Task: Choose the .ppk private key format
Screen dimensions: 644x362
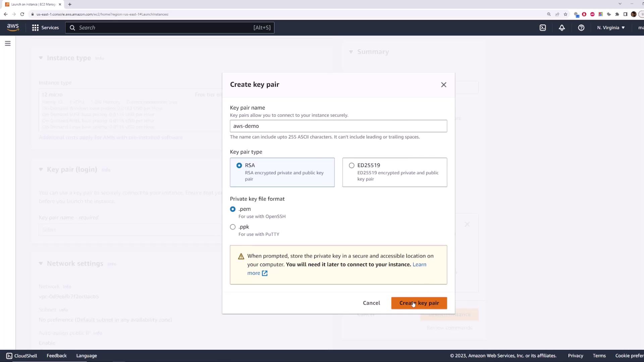Action: click(x=233, y=227)
